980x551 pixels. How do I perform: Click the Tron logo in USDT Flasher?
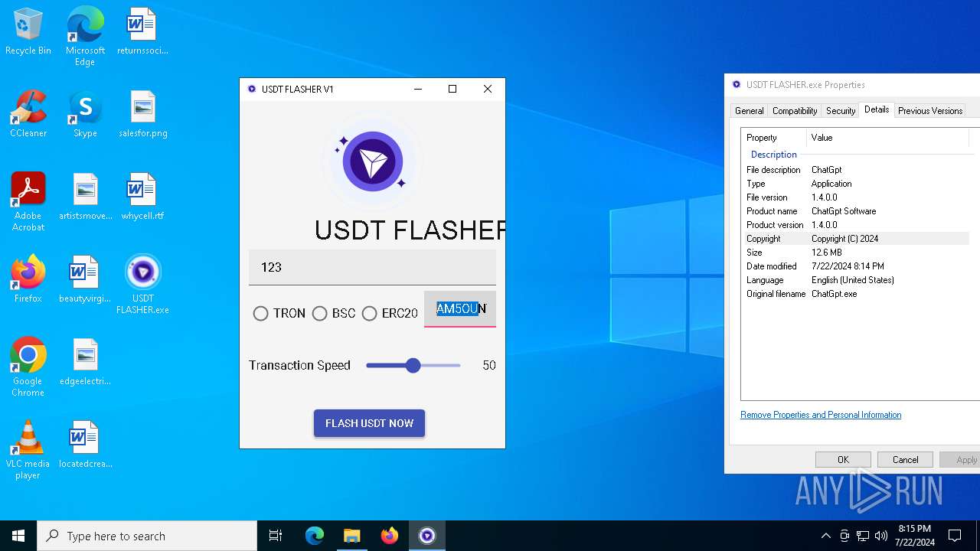373,161
